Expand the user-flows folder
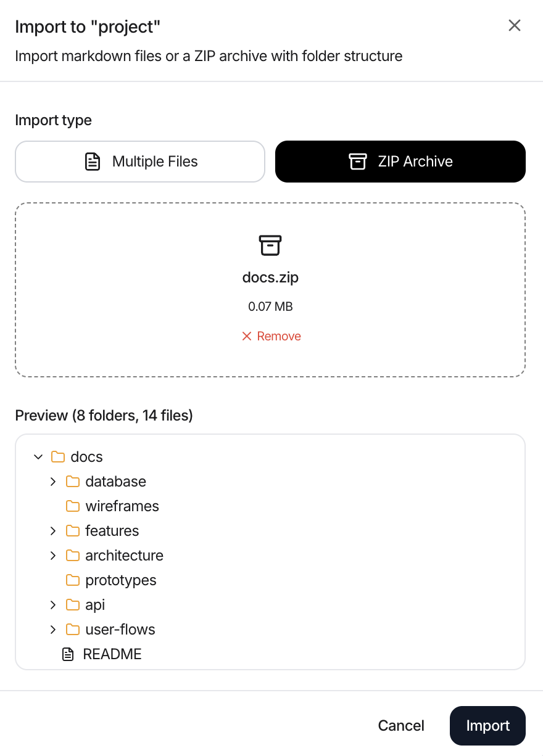Image resolution: width=543 pixels, height=756 pixels. [x=52, y=629]
